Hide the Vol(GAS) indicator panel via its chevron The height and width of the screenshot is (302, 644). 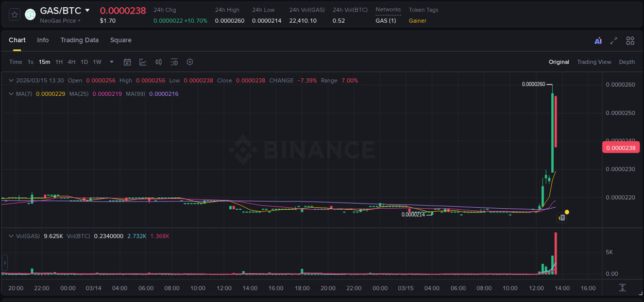(11, 236)
